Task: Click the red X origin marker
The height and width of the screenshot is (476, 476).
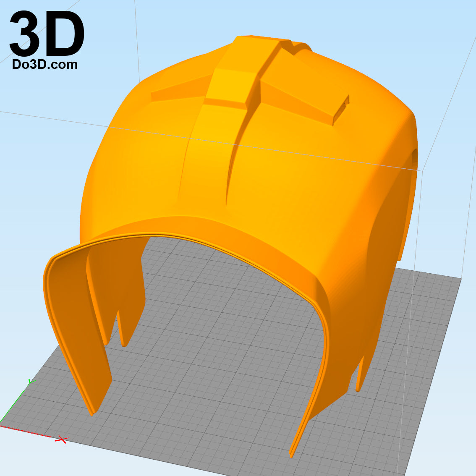Action: pyautogui.click(x=62, y=439)
